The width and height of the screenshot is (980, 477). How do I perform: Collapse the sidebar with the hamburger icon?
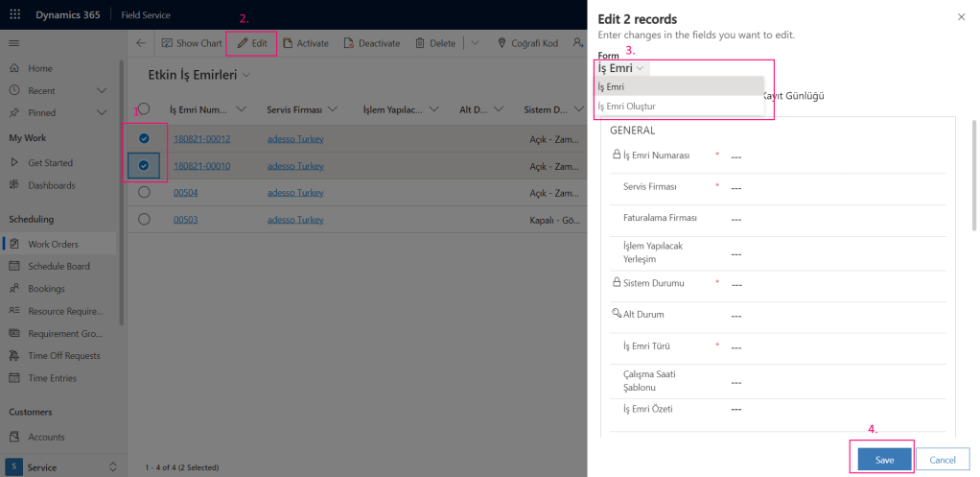coord(13,43)
